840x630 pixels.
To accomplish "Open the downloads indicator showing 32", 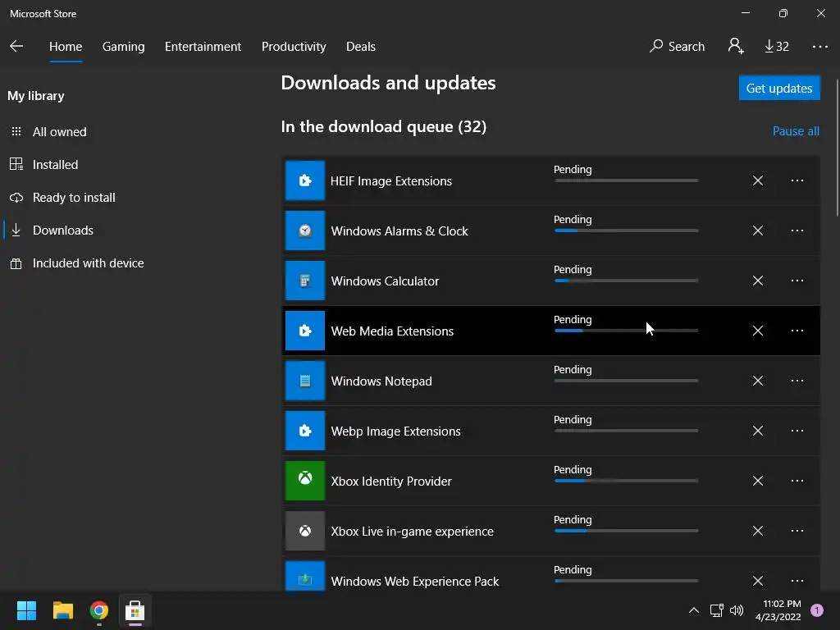I will point(777,47).
